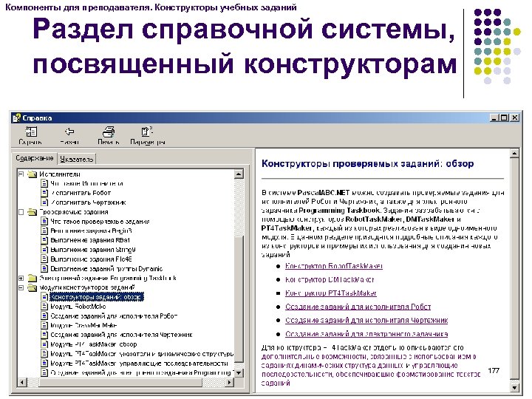Click the contents tree vertical scrollbar thumb
This screenshot has width=532, height=399.
click(239, 299)
